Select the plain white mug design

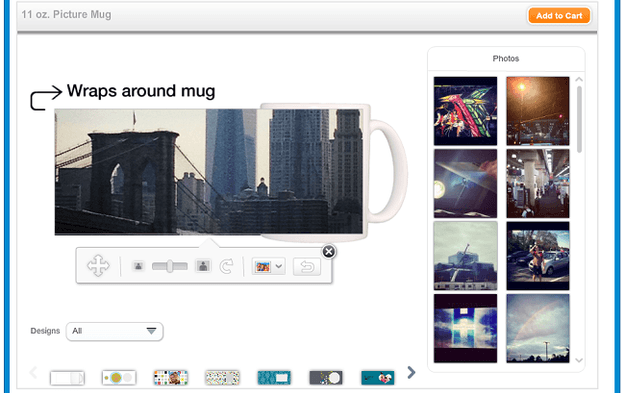pyautogui.click(x=67, y=378)
